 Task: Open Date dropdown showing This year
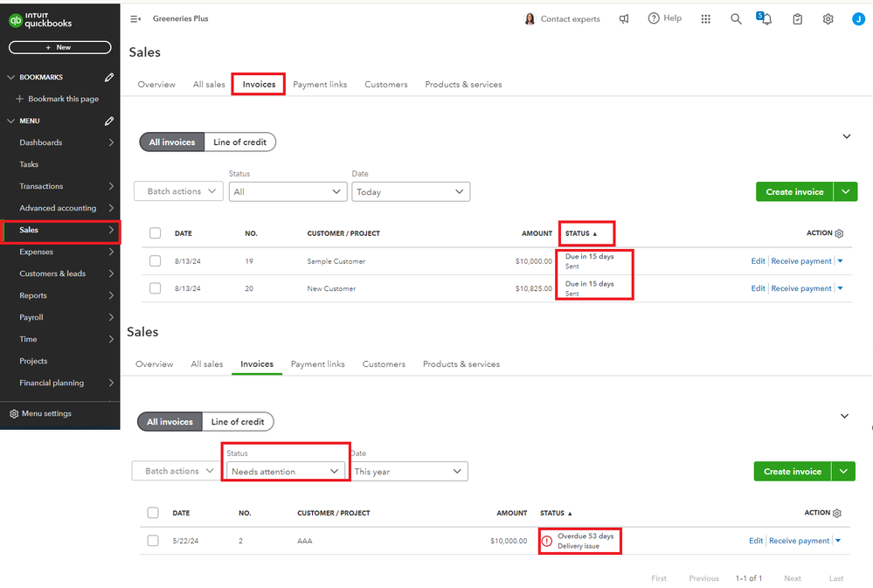tap(409, 471)
